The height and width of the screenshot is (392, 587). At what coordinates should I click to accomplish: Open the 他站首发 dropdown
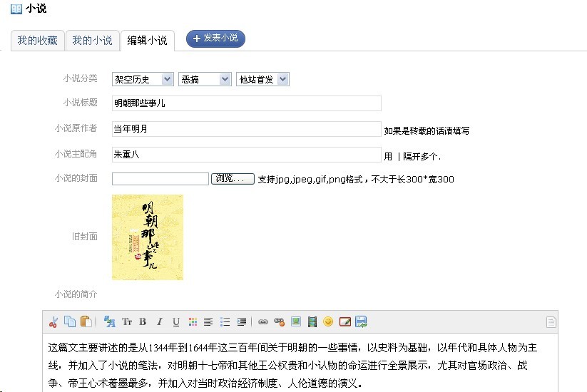tap(262, 79)
